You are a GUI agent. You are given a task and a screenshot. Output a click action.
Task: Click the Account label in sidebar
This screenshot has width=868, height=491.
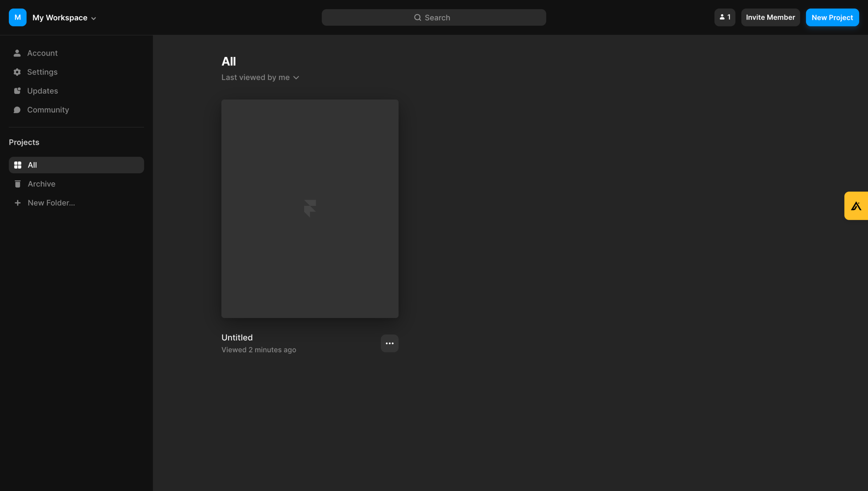click(42, 53)
